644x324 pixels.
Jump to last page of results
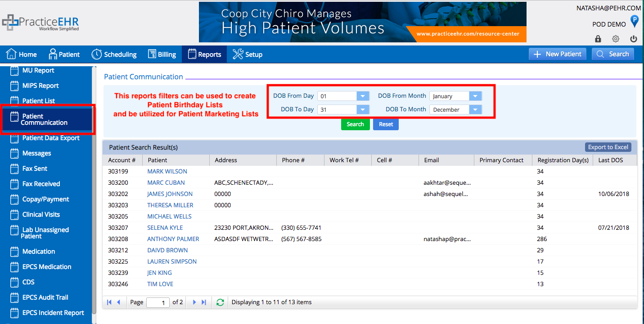(x=204, y=302)
